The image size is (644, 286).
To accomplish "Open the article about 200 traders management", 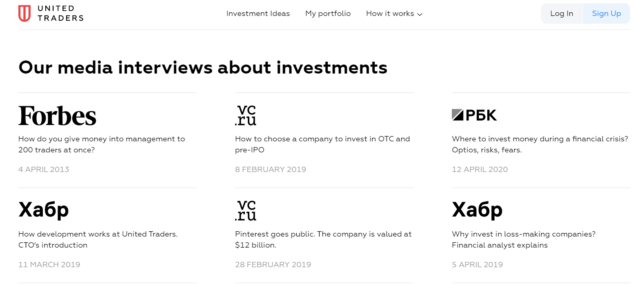I will [x=101, y=144].
